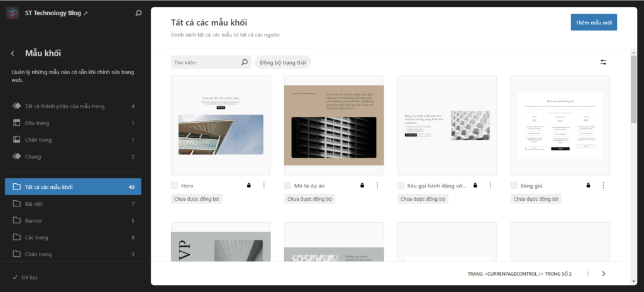This screenshot has height=292, width=644.
Task: Select the Hero pattern checkbox
Action: coord(175,186)
